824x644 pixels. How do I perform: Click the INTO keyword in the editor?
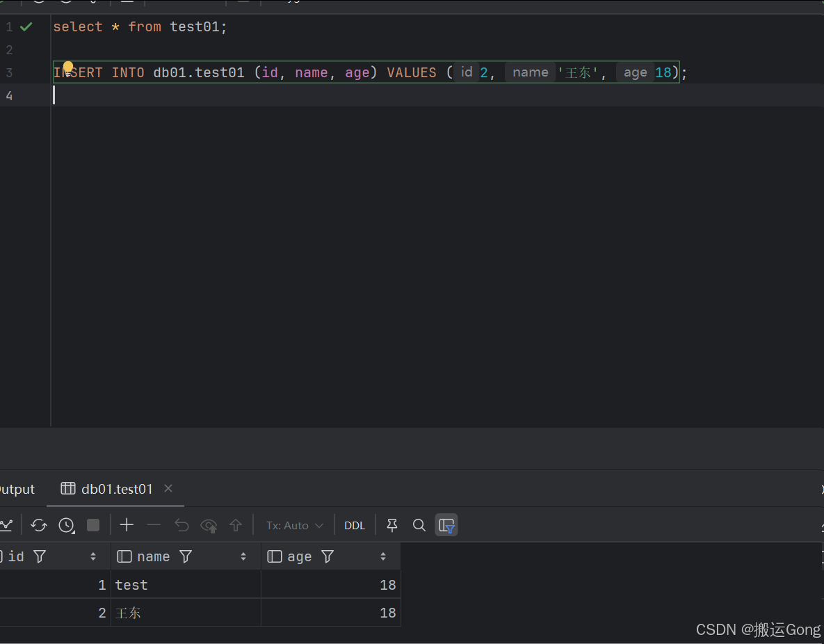click(x=128, y=72)
